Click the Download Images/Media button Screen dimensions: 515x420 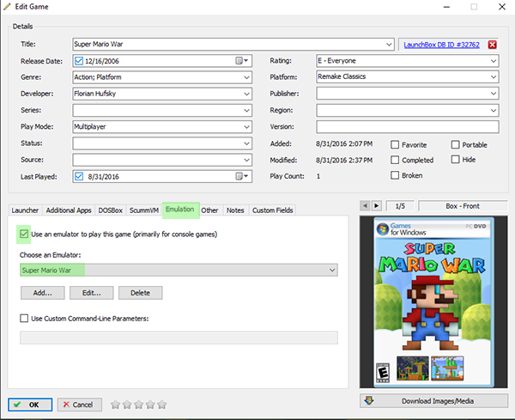click(433, 401)
